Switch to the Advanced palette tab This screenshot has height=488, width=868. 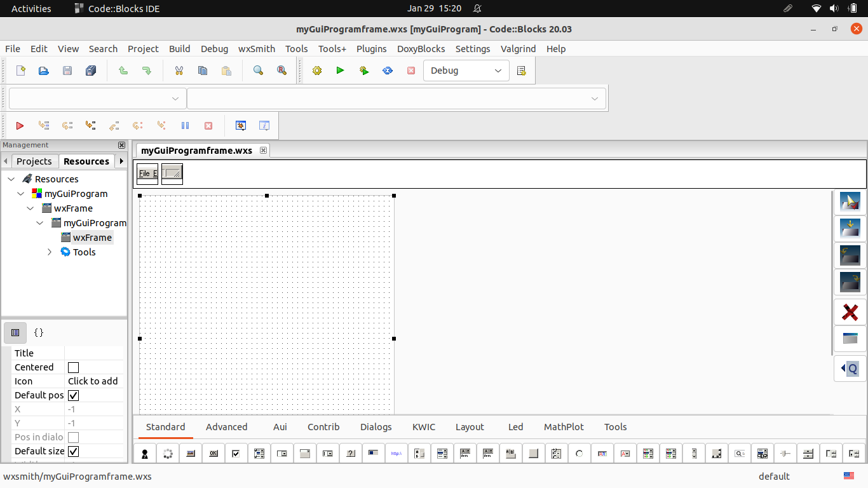[227, 427]
